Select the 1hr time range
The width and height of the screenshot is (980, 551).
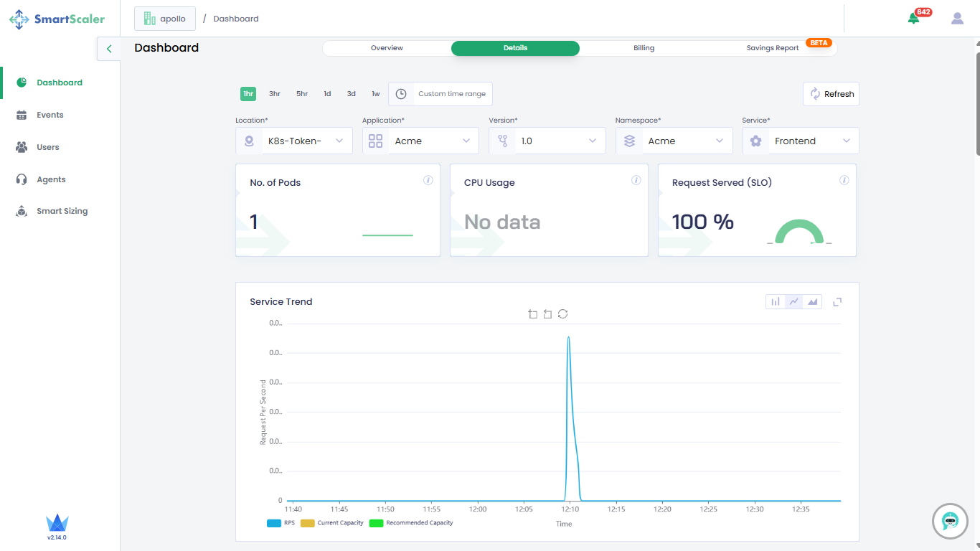tap(248, 94)
